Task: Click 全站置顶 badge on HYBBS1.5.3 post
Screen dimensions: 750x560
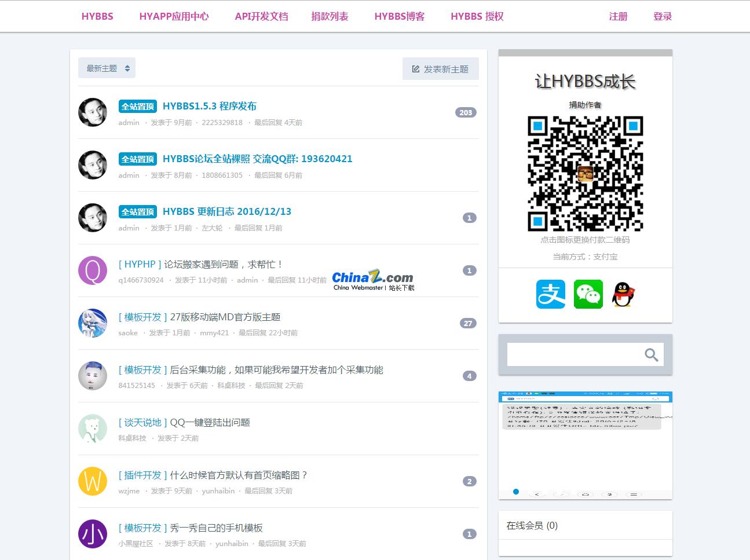Action: click(138, 107)
